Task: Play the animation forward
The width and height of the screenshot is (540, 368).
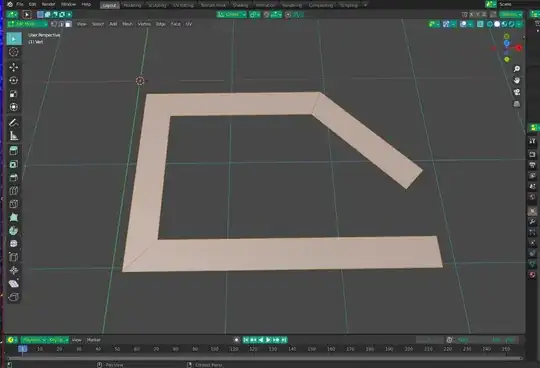Action: click(x=268, y=340)
